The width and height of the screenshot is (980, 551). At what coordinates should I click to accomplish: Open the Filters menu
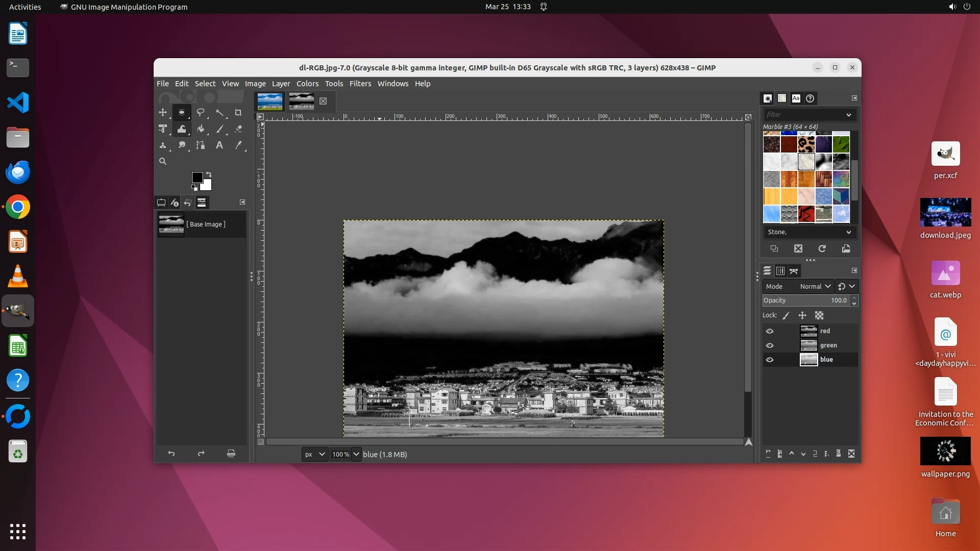coord(360,84)
